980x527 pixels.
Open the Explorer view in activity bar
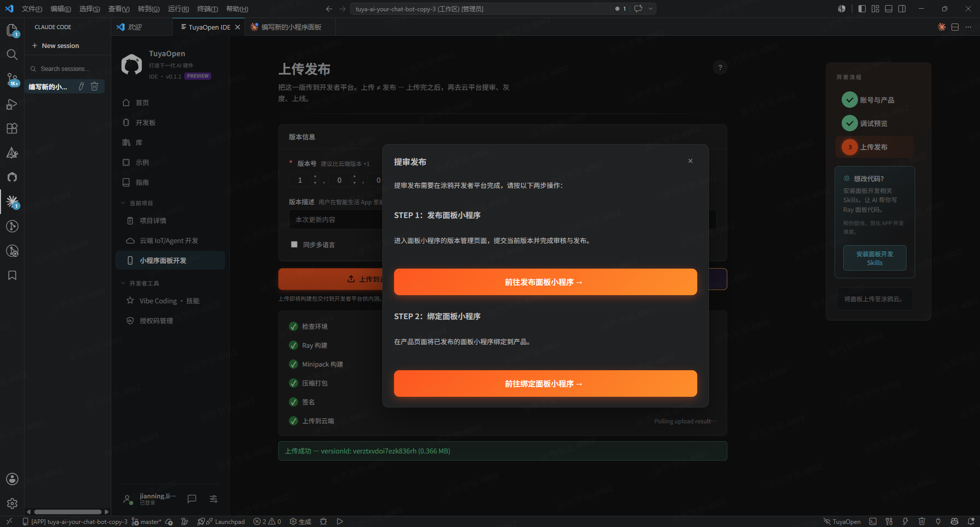12,30
